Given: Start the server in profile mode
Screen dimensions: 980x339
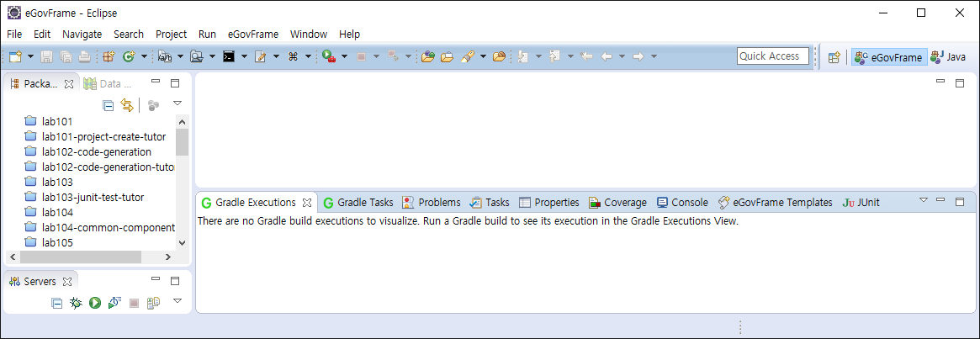Looking at the screenshot, I should coord(114,303).
